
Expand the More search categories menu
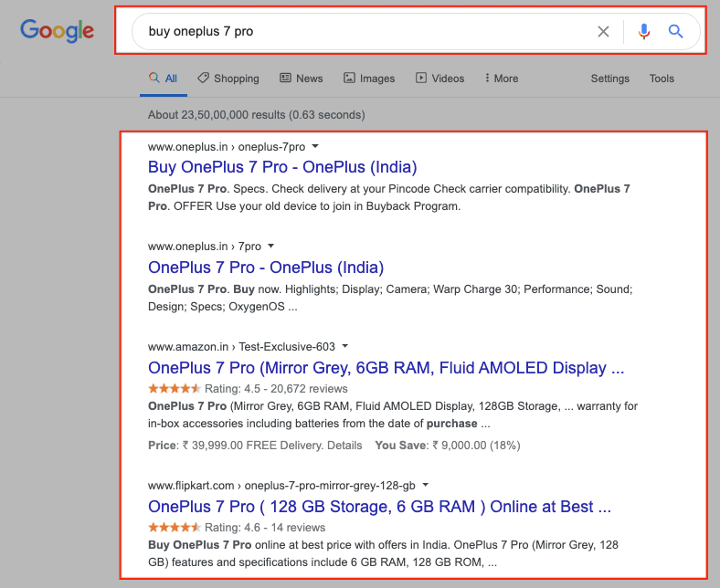(502, 79)
